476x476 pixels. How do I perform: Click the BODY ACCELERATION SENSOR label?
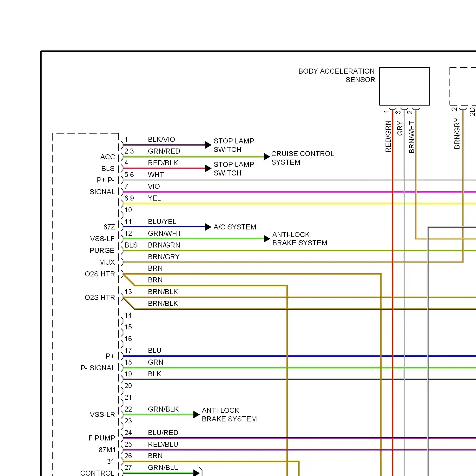(x=337, y=76)
